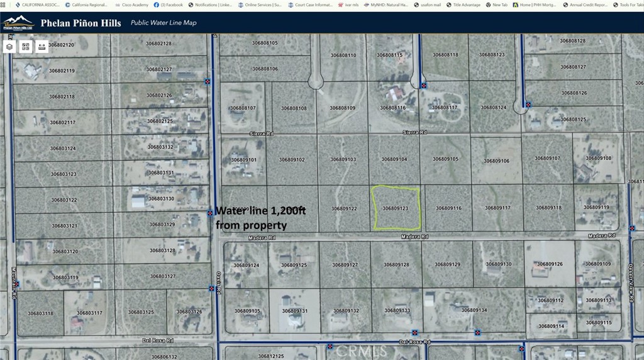Click parcel label 306808105

[265, 43]
